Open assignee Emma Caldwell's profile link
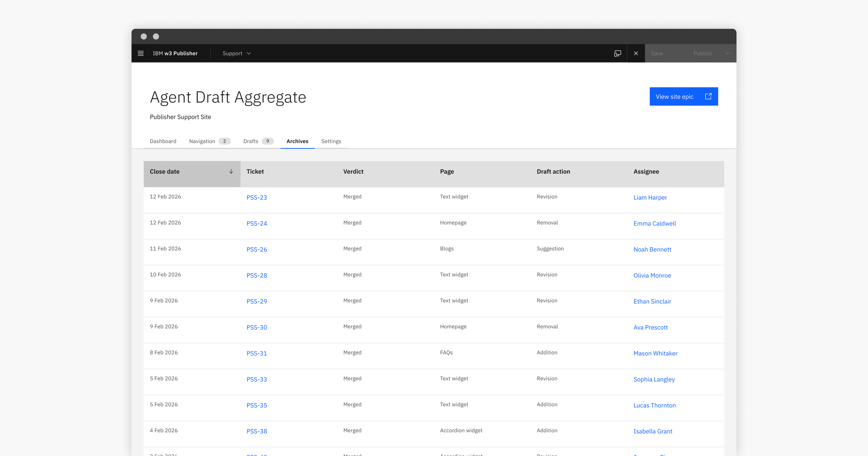 pyautogui.click(x=654, y=223)
